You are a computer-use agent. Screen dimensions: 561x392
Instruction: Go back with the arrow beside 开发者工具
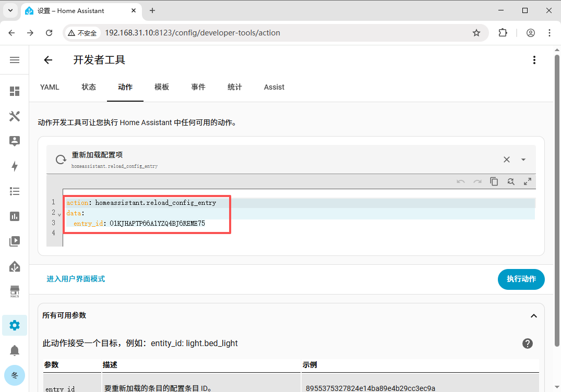tap(48, 59)
